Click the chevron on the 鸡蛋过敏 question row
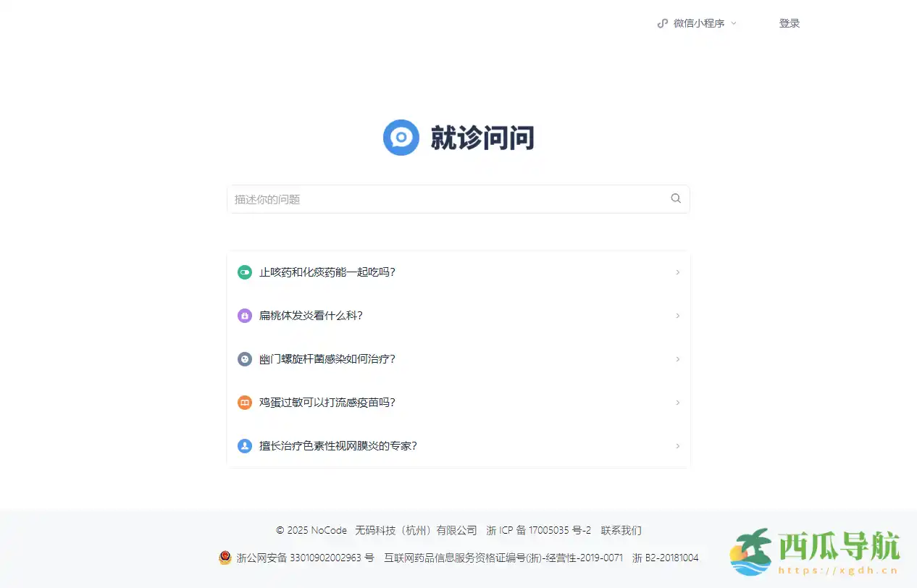The width and height of the screenshot is (917, 588). (677, 403)
